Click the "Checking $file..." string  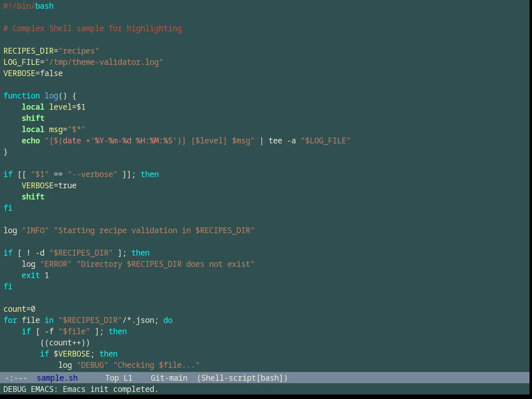click(157, 365)
